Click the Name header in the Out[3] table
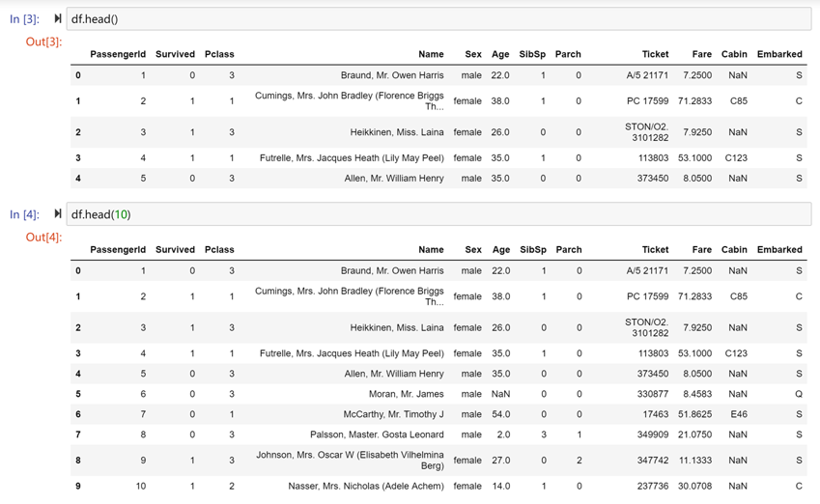This screenshot has width=820, height=504. [431, 54]
